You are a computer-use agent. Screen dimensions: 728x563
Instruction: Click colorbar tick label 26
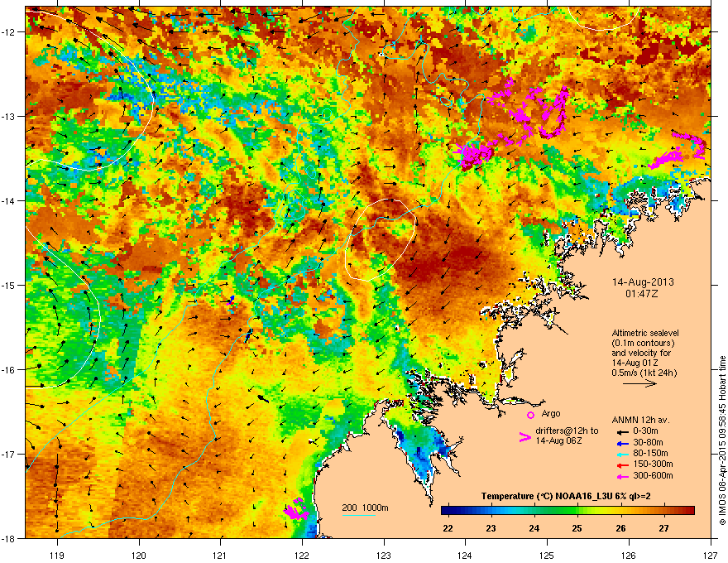coord(620,528)
